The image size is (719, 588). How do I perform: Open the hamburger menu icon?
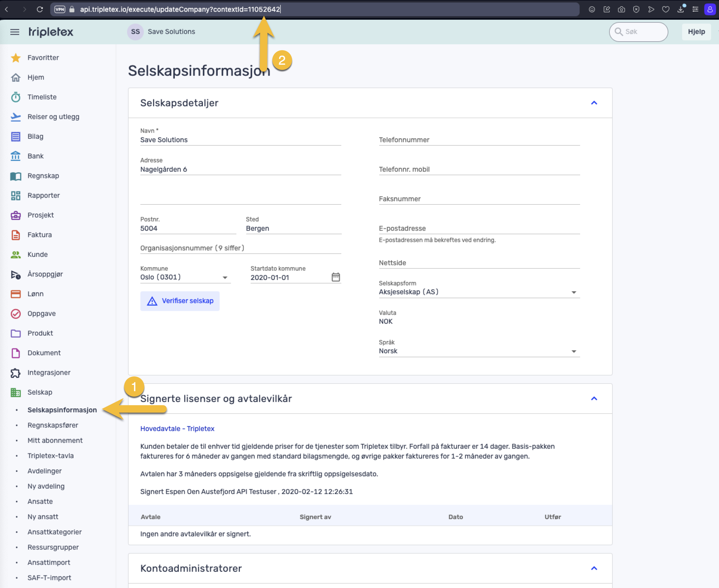15,32
